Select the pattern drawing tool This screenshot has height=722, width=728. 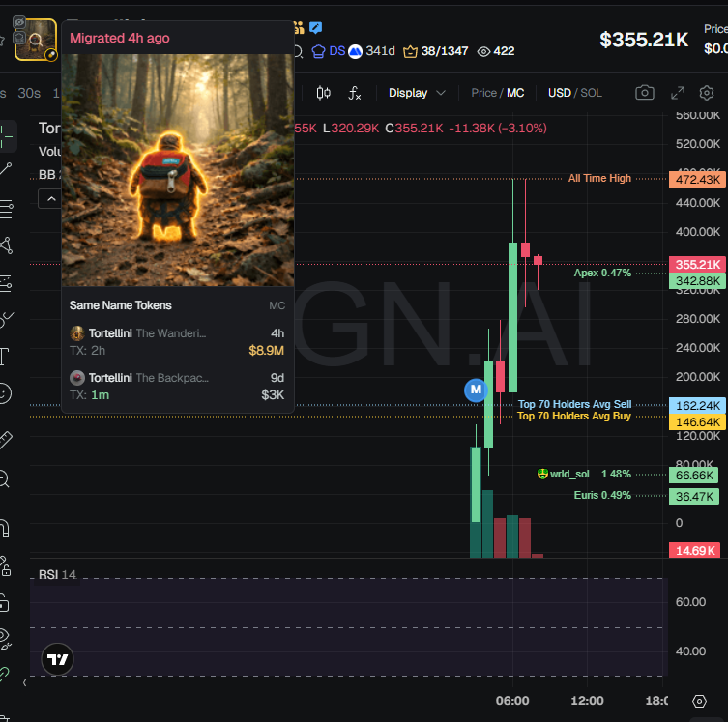[x=6, y=245]
